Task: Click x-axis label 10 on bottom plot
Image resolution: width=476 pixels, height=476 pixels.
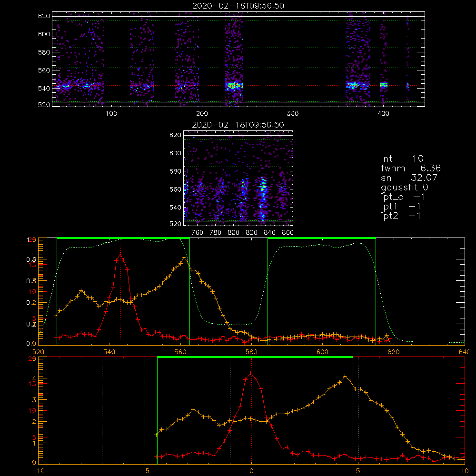Action: pyautogui.click(x=465, y=471)
